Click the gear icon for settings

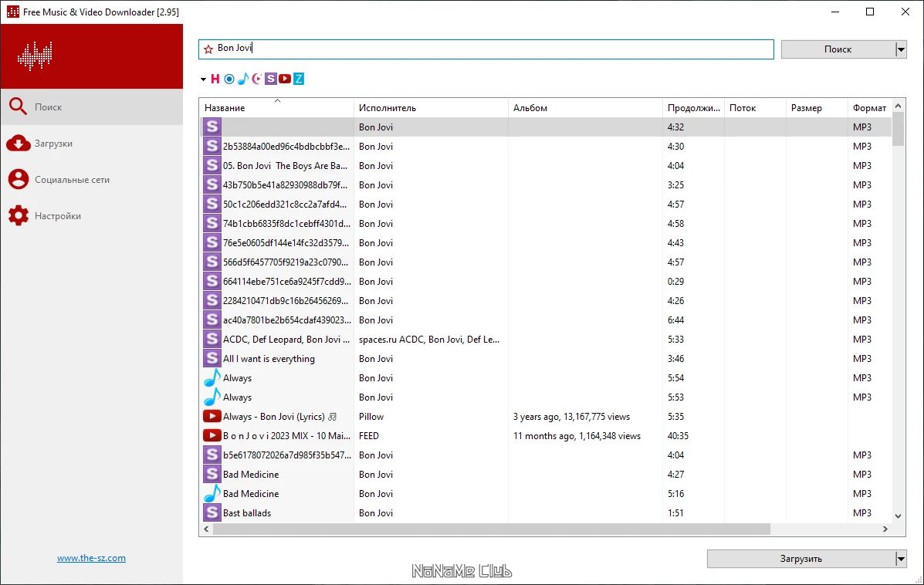[x=19, y=215]
